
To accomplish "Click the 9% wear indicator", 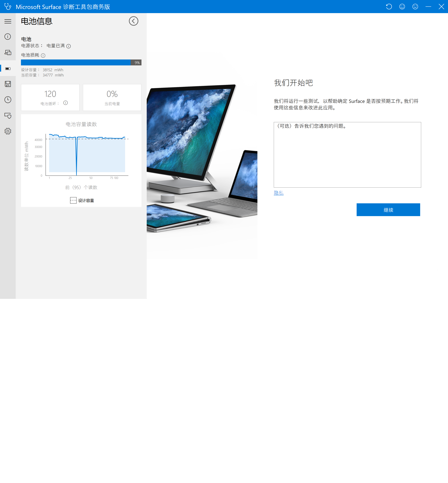I will coord(137,63).
